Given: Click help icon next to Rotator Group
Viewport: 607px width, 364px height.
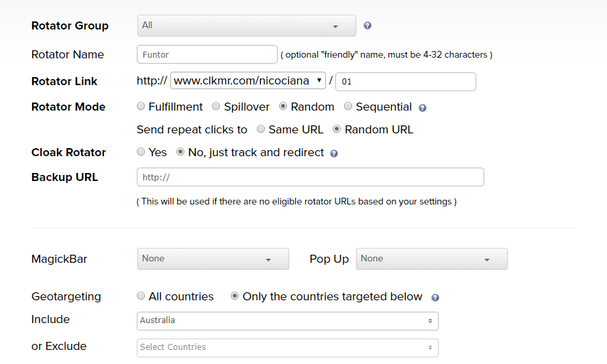Looking at the screenshot, I should pyautogui.click(x=368, y=25).
